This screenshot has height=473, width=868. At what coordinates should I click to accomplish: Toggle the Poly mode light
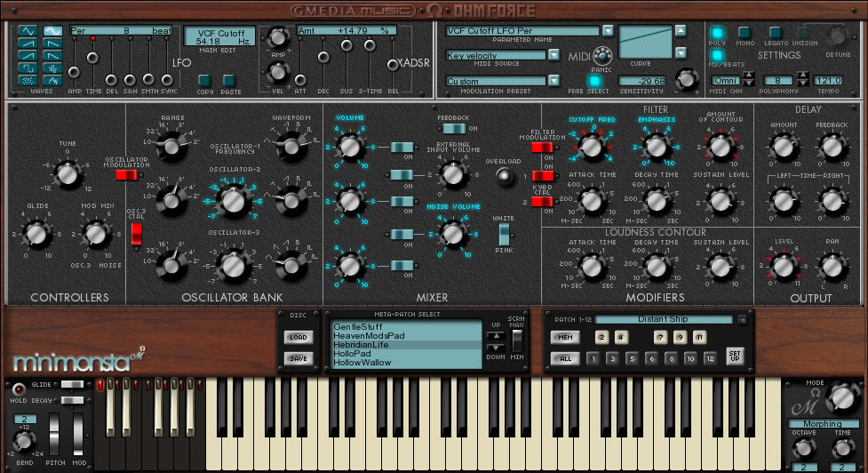point(716,33)
